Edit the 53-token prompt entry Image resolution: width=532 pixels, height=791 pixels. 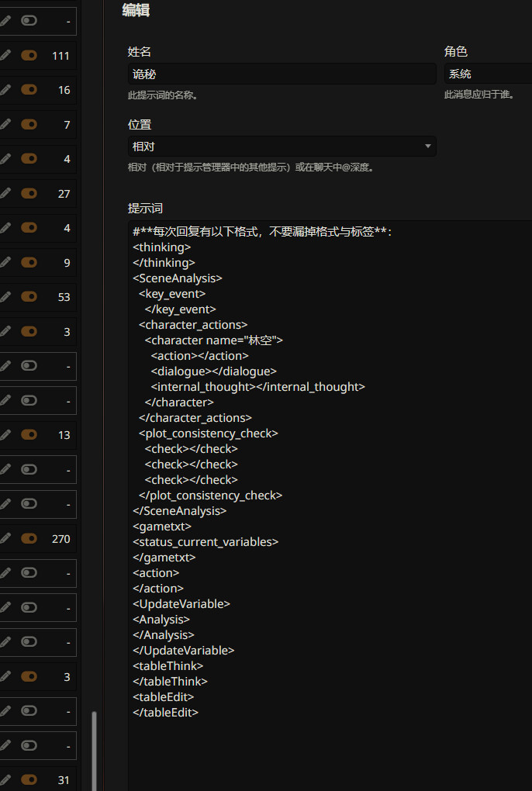point(5,296)
